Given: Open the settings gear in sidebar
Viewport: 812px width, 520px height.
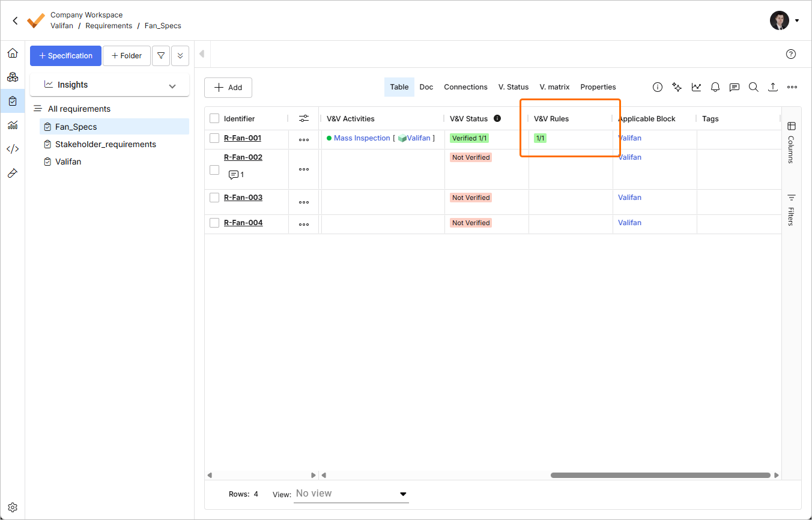Looking at the screenshot, I should point(13,507).
